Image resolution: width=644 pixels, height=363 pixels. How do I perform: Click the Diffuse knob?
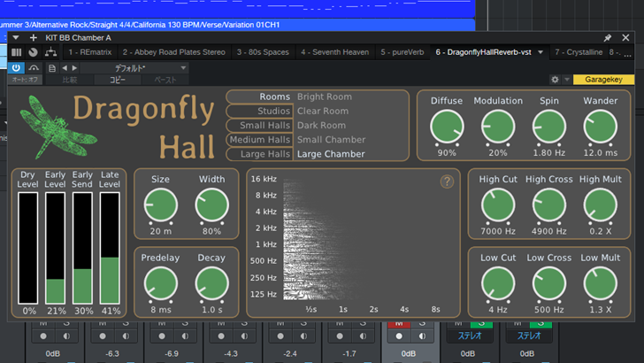(447, 127)
